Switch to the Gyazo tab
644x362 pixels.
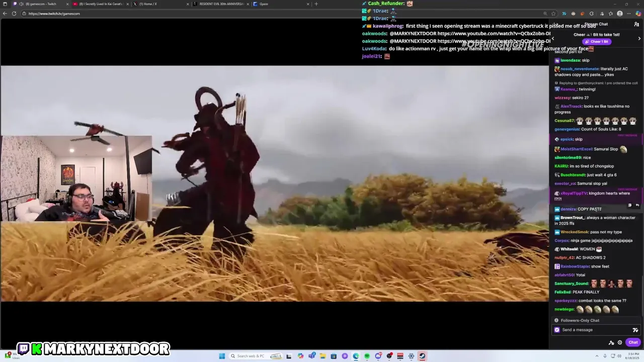point(281,4)
